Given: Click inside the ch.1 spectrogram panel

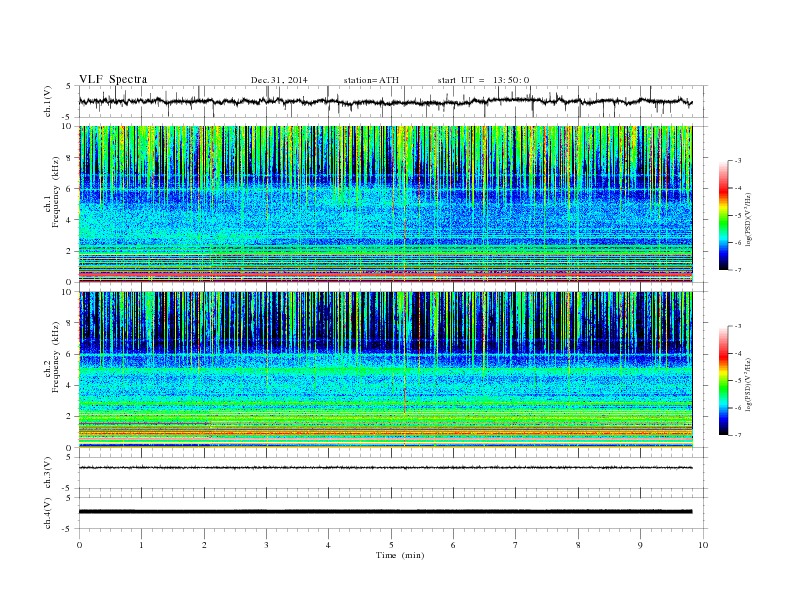Looking at the screenshot, I should coord(385,204).
